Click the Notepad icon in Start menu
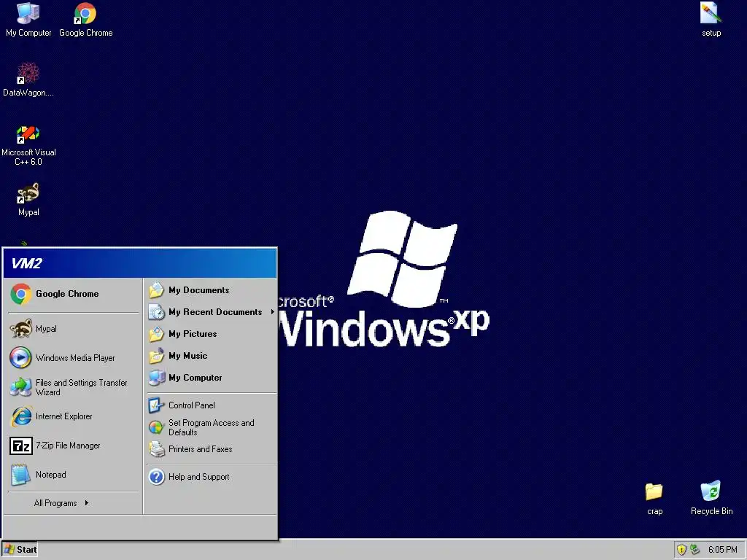 pyautogui.click(x=21, y=475)
